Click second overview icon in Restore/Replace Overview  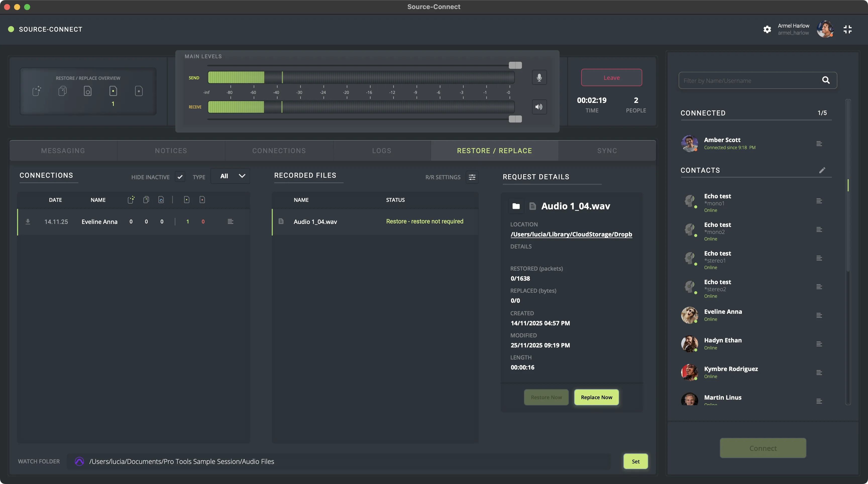62,91
